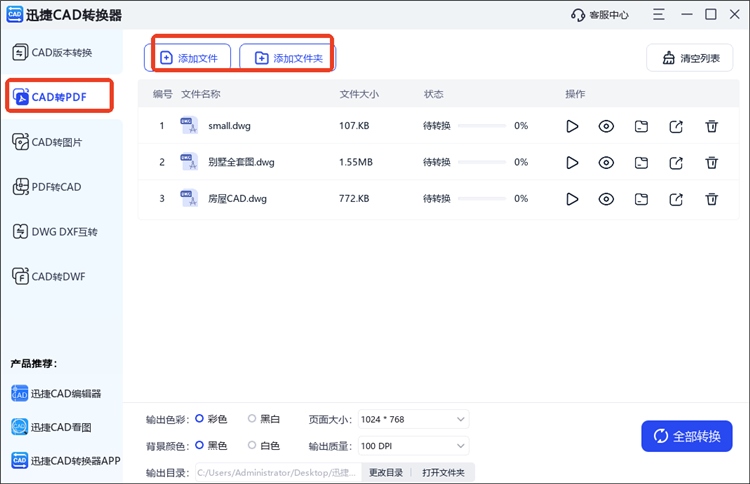Start converting small.dwg with its play icon
Screen dimensions: 750x484
572,126
